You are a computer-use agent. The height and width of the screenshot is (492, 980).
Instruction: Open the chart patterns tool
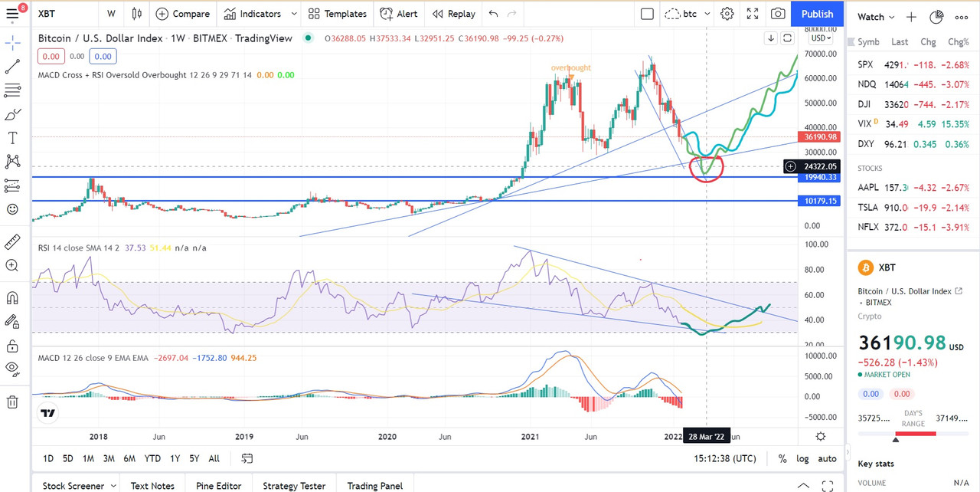[12, 162]
